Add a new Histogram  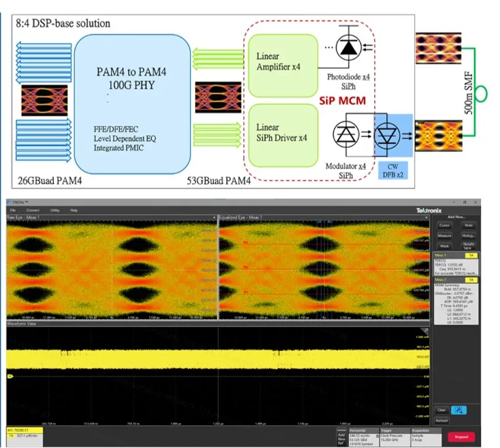coord(469,235)
